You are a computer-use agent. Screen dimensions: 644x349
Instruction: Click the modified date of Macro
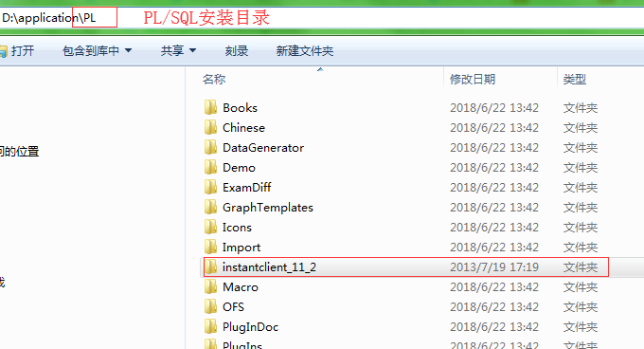[x=494, y=287]
